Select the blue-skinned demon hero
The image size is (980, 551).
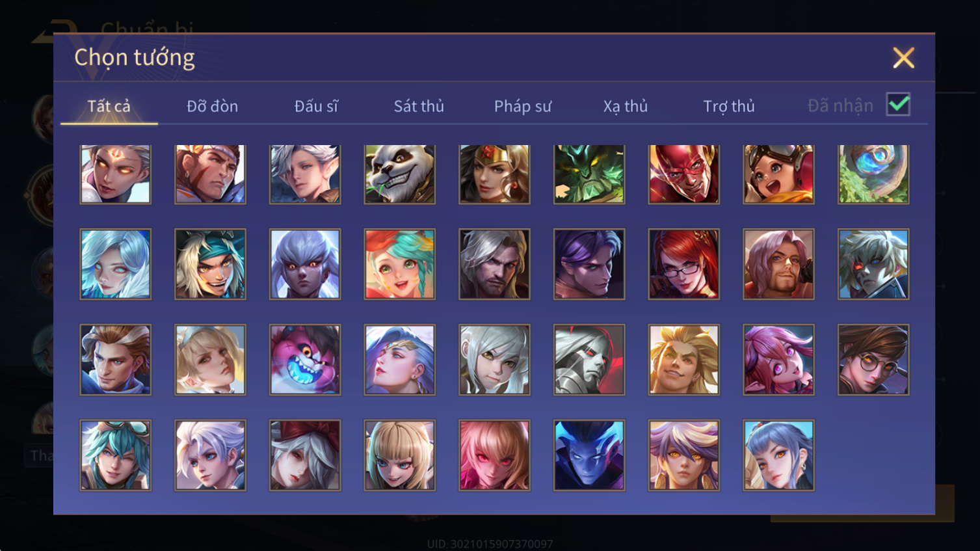click(x=589, y=455)
